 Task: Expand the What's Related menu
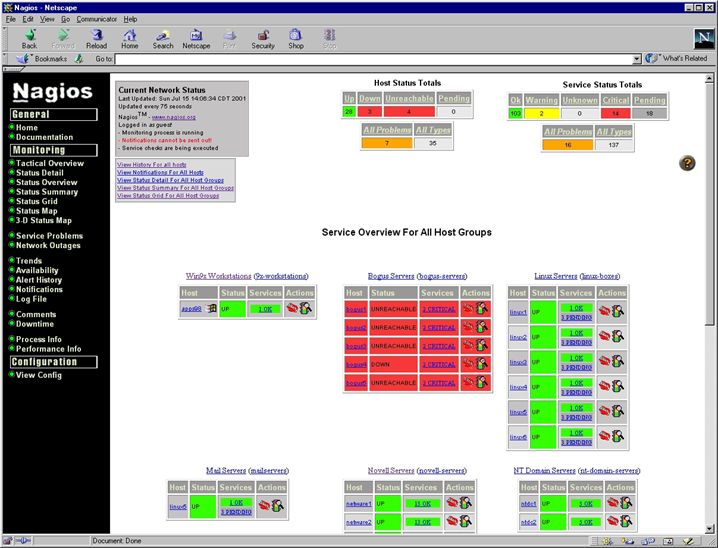678,59
